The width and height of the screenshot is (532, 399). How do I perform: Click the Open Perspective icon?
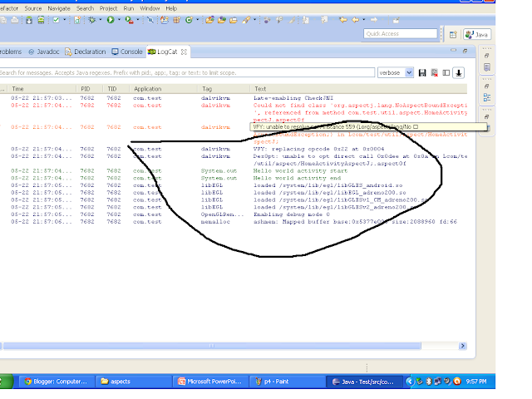(x=453, y=34)
